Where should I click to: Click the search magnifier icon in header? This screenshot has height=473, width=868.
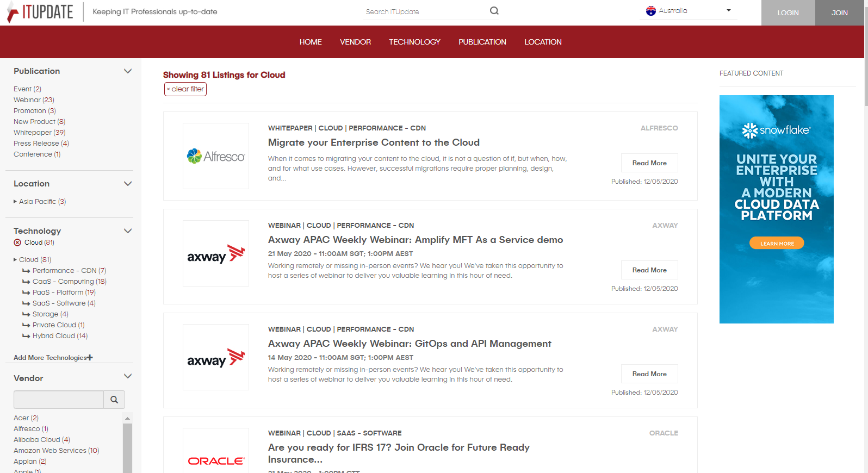[494, 11]
